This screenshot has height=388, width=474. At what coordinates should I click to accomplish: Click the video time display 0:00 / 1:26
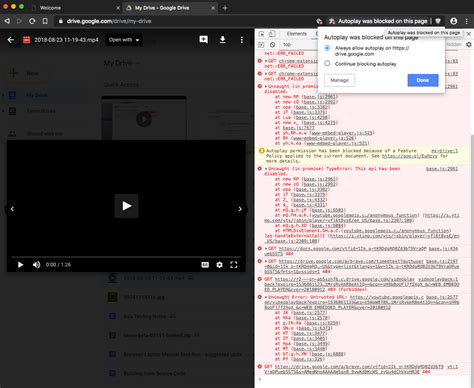coord(58,265)
